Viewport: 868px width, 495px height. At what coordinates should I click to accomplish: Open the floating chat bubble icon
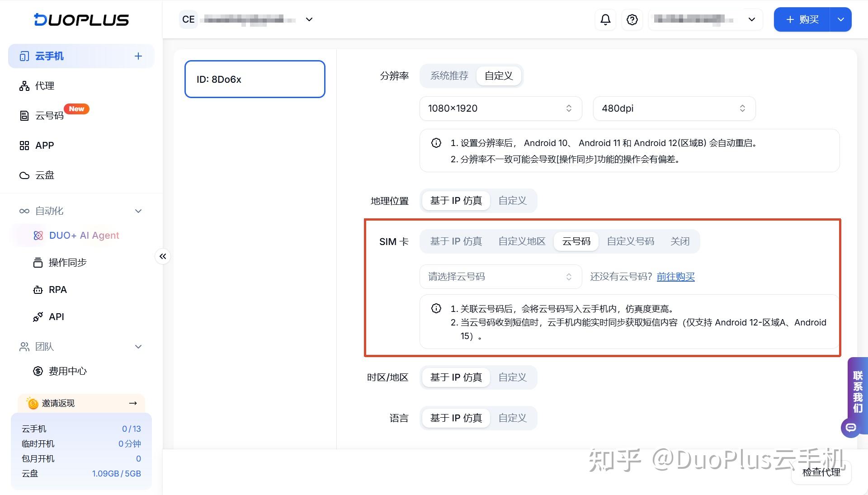[x=851, y=428]
